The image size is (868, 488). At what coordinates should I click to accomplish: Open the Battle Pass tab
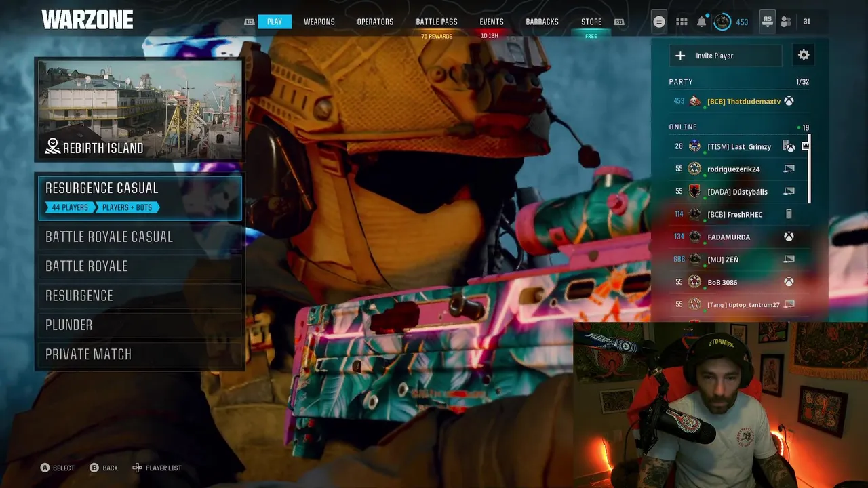click(437, 22)
